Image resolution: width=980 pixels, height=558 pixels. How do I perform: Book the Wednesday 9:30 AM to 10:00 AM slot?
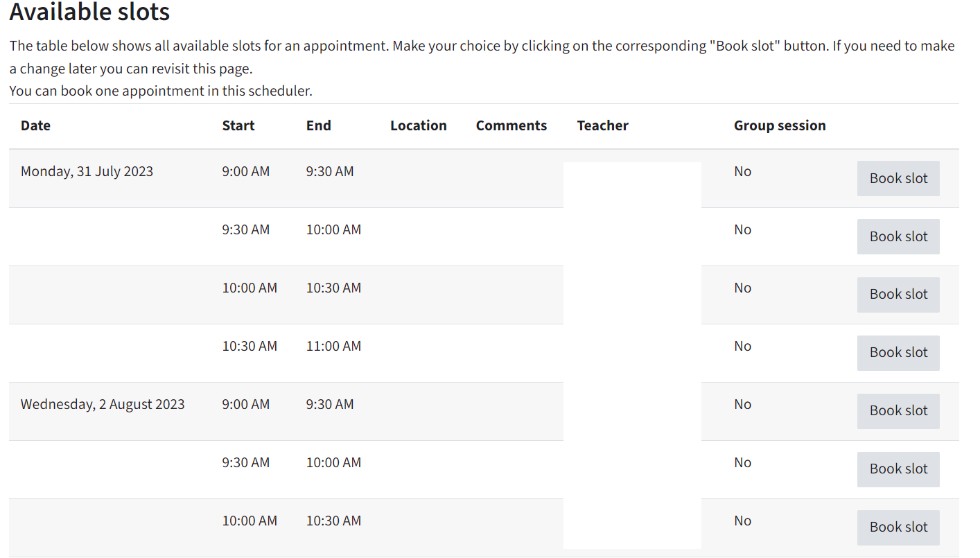898,469
